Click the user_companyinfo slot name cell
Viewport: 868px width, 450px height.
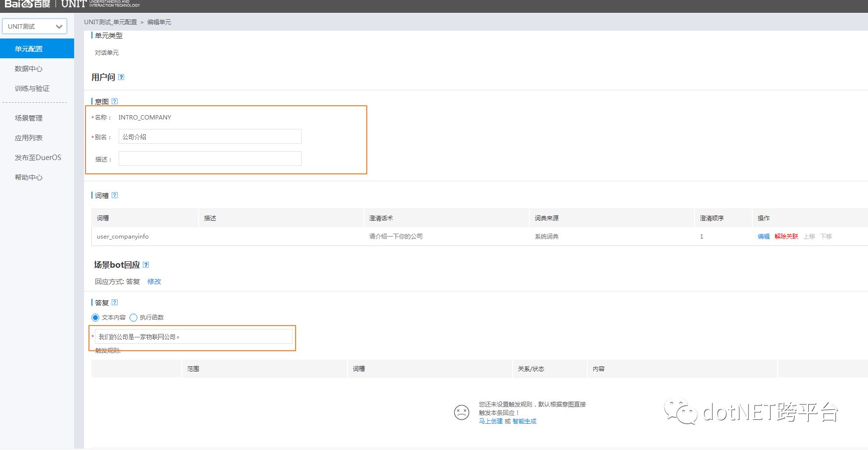123,237
